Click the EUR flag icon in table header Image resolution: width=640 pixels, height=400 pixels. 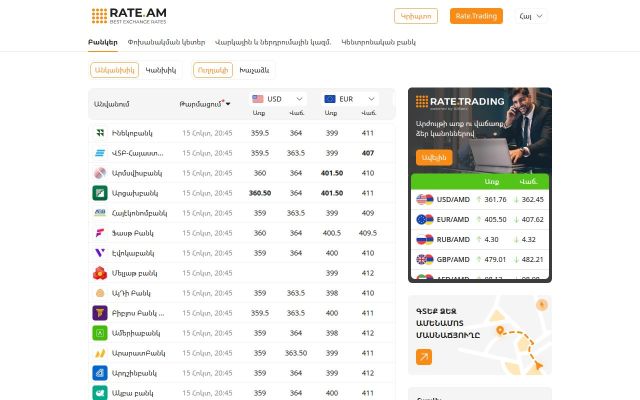330,99
